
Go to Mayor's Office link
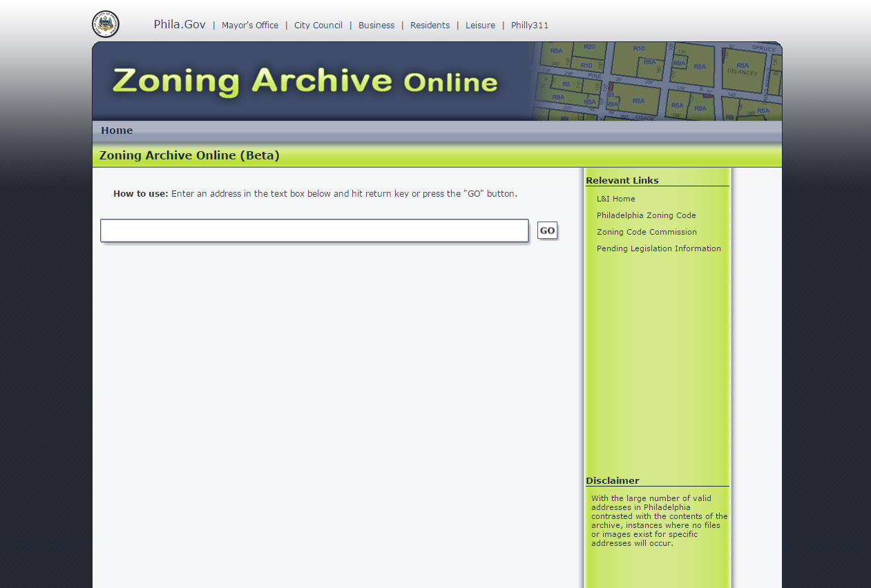point(250,26)
